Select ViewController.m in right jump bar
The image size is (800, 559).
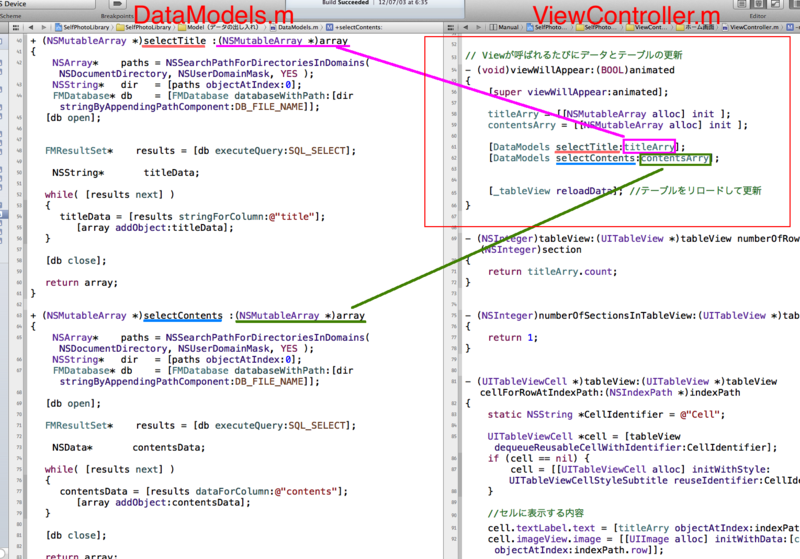coord(751,27)
